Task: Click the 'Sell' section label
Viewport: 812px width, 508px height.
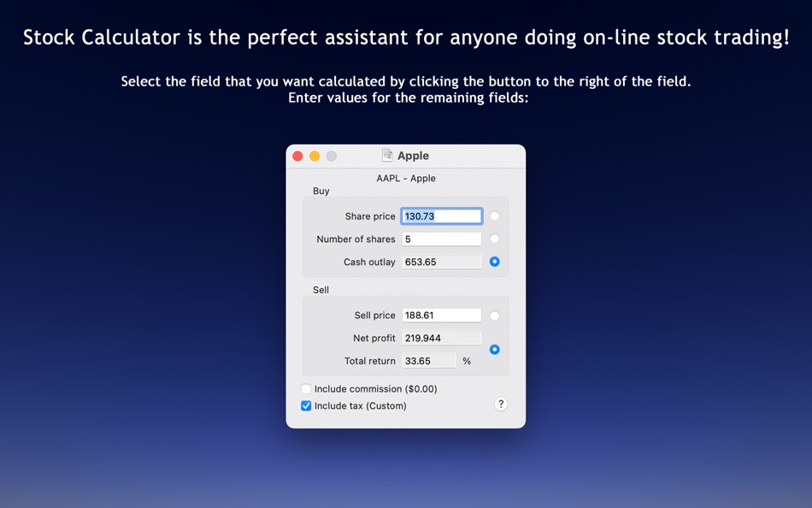Action: click(321, 290)
